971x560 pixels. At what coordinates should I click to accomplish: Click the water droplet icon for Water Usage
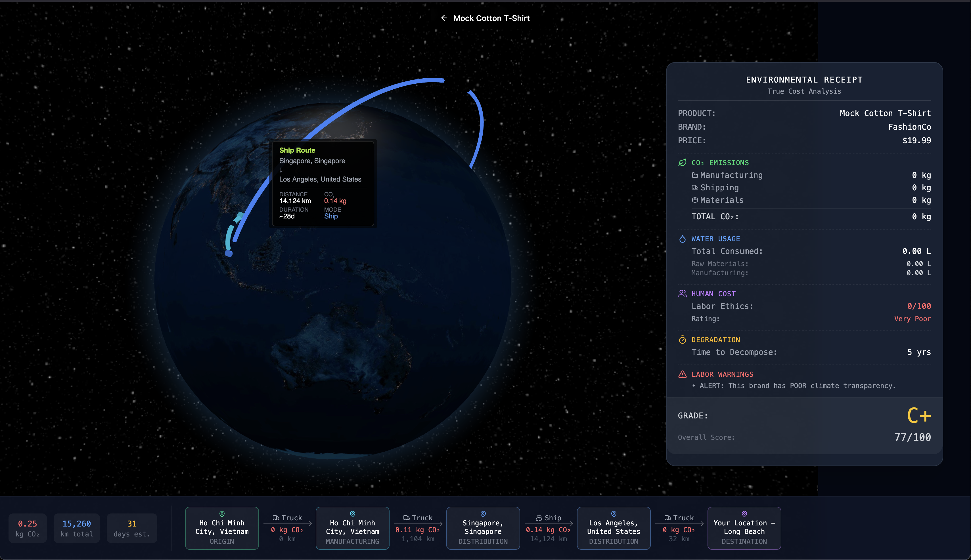[x=682, y=239]
